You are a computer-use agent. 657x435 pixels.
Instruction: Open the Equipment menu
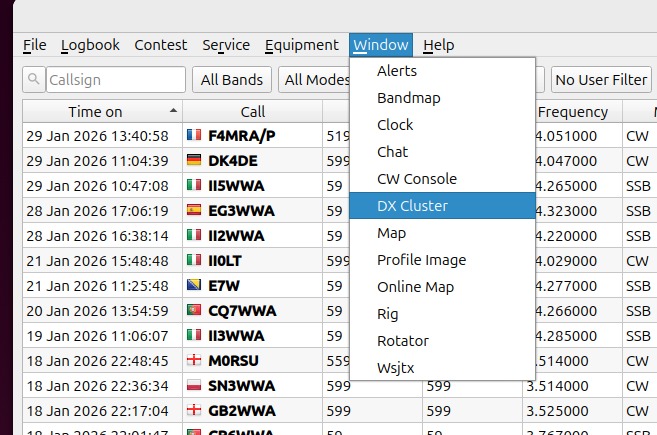[301, 45]
